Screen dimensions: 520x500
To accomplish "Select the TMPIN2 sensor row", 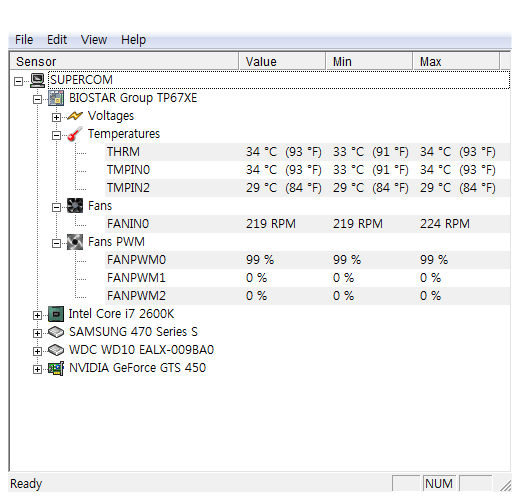I will tap(307, 188).
